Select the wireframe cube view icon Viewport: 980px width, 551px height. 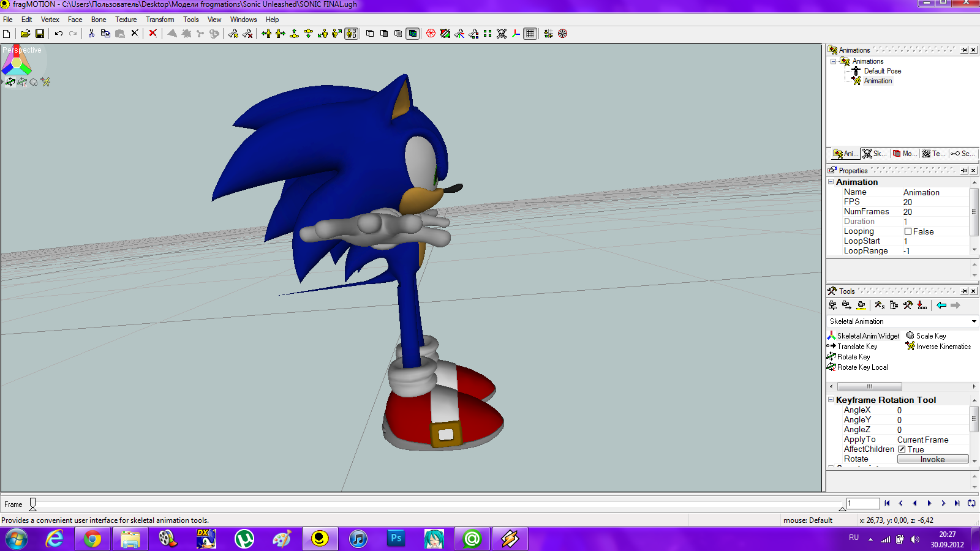(370, 34)
